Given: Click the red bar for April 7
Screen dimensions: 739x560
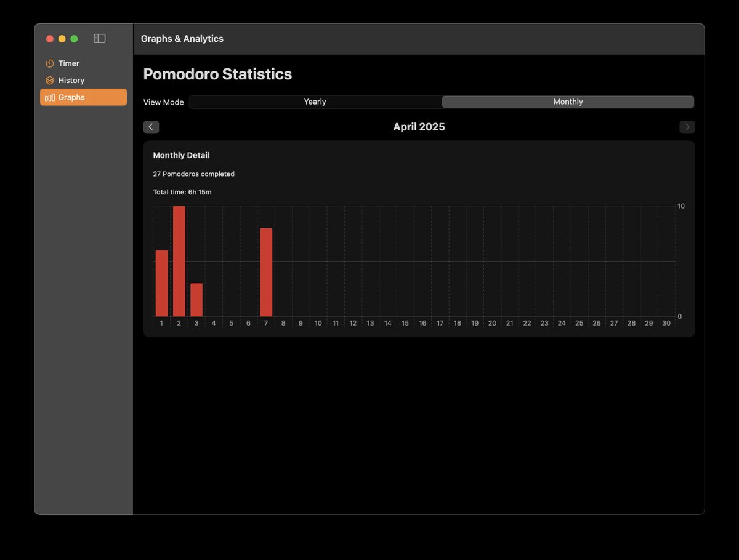Looking at the screenshot, I should 265,271.
